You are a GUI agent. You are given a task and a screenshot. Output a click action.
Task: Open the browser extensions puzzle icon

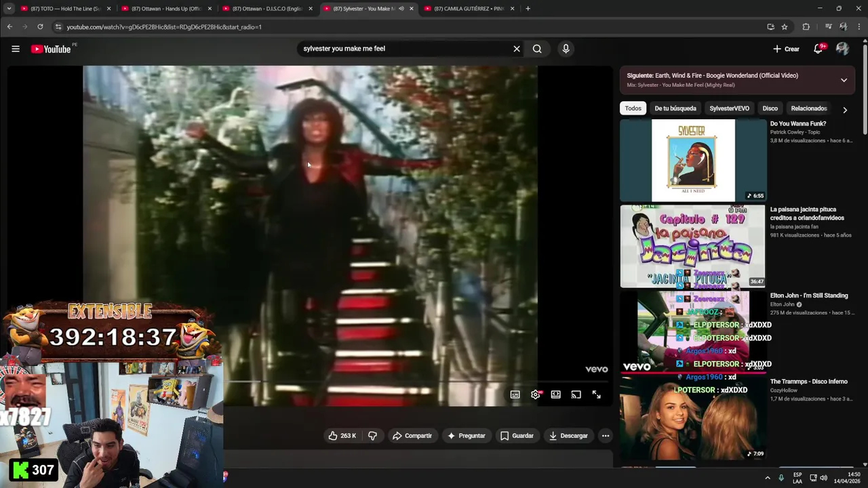[806, 27]
